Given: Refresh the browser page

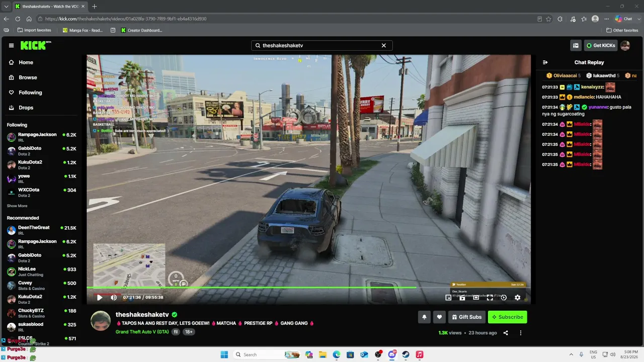Looking at the screenshot, I should click(18, 19).
